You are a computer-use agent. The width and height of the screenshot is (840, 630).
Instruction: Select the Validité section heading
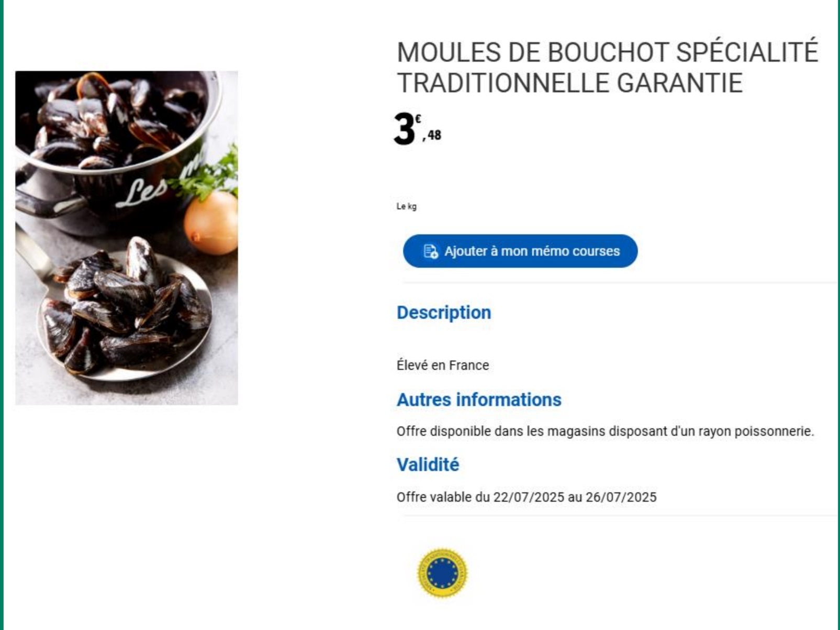428,465
